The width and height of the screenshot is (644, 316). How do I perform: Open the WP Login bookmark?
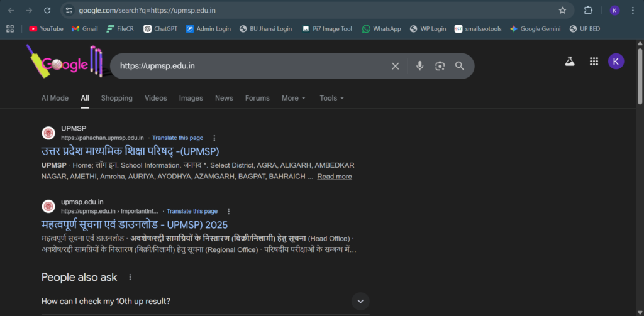tap(428, 29)
